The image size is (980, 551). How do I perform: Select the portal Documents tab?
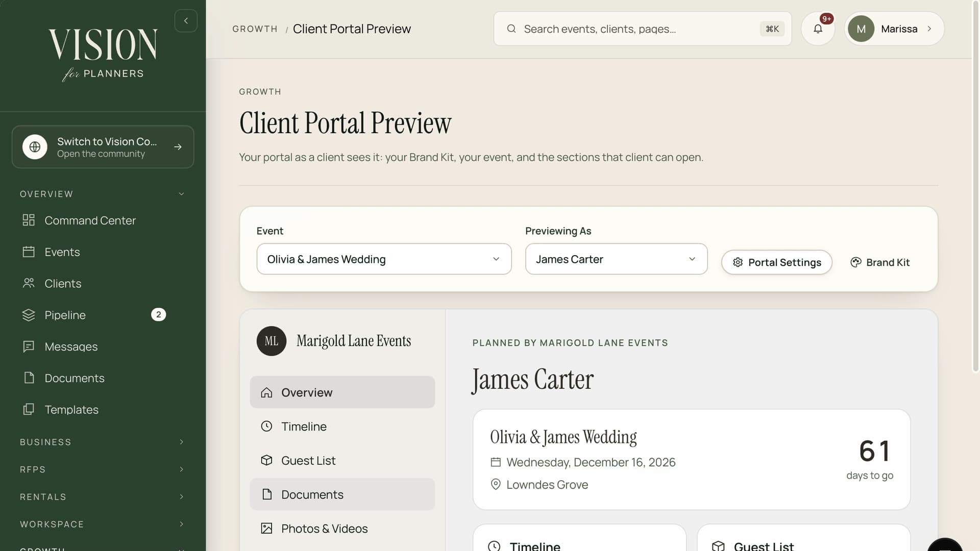point(342,494)
